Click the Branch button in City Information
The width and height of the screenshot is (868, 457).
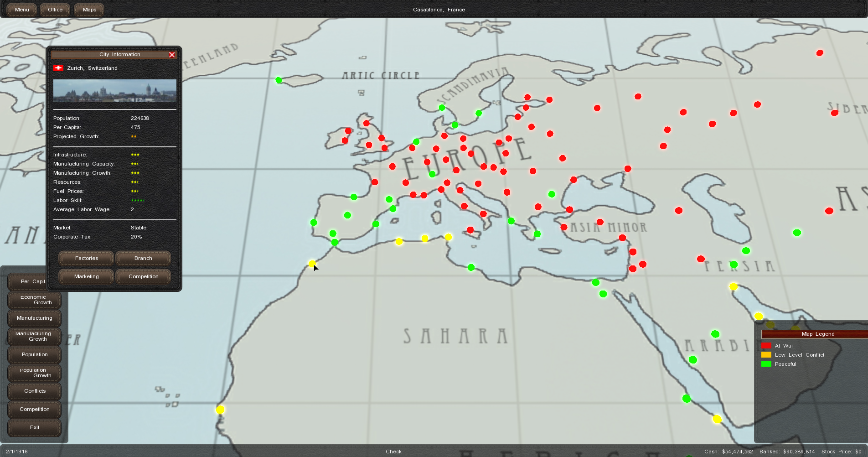coord(143,258)
